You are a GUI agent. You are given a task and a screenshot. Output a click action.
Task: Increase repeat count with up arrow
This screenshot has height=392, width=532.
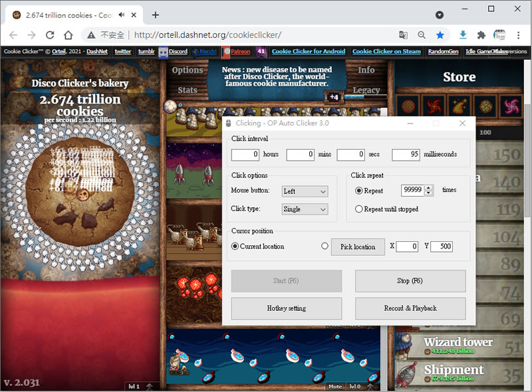pyautogui.click(x=429, y=187)
